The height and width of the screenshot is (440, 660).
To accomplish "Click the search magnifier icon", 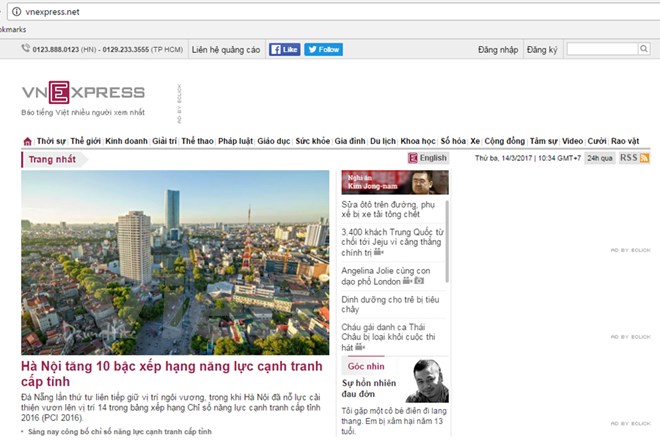I will 645,49.
